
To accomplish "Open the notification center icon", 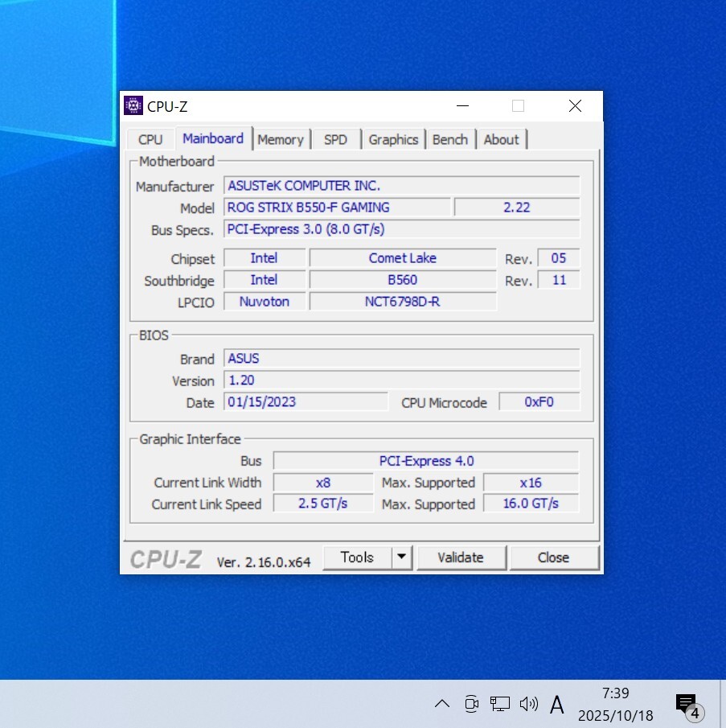I will [687, 705].
